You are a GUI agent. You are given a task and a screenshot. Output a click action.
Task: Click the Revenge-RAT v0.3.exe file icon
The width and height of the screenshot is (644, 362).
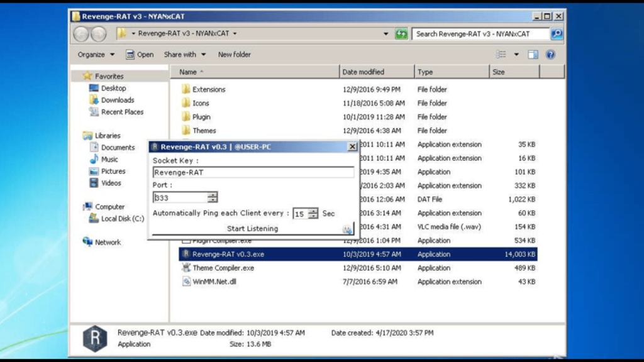[x=186, y=254]
